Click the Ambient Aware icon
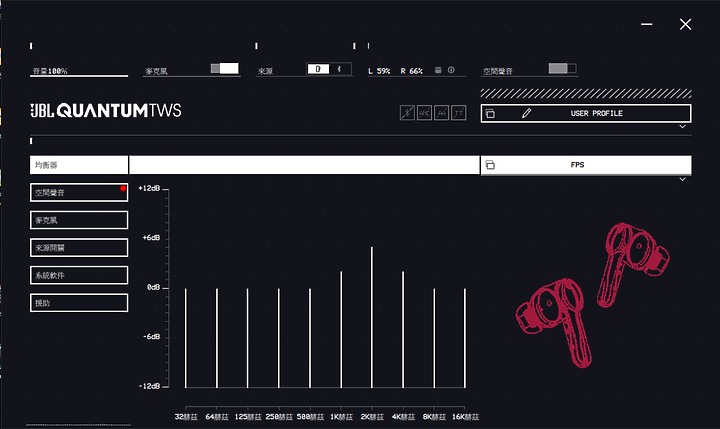The width and height of the screenshot is (720, 429). pos(441,113)
